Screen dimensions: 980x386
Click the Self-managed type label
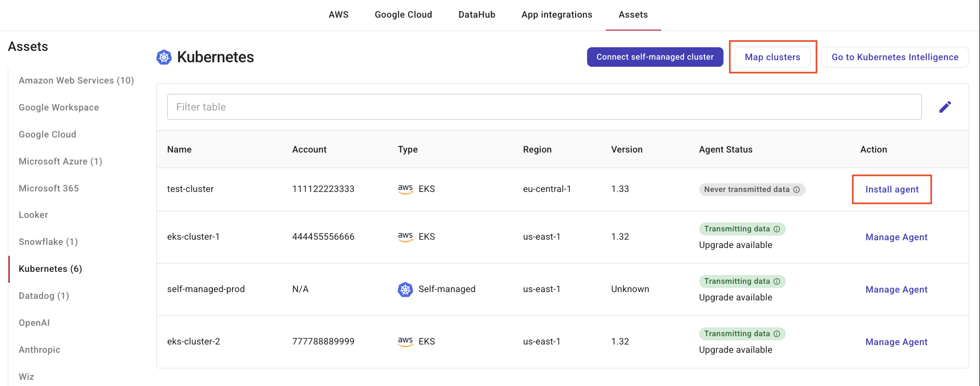447,289
